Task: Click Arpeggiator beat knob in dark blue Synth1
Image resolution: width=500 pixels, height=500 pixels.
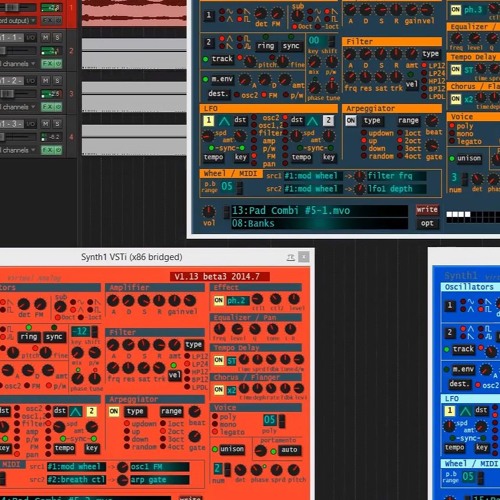Action: click(432, 120)
